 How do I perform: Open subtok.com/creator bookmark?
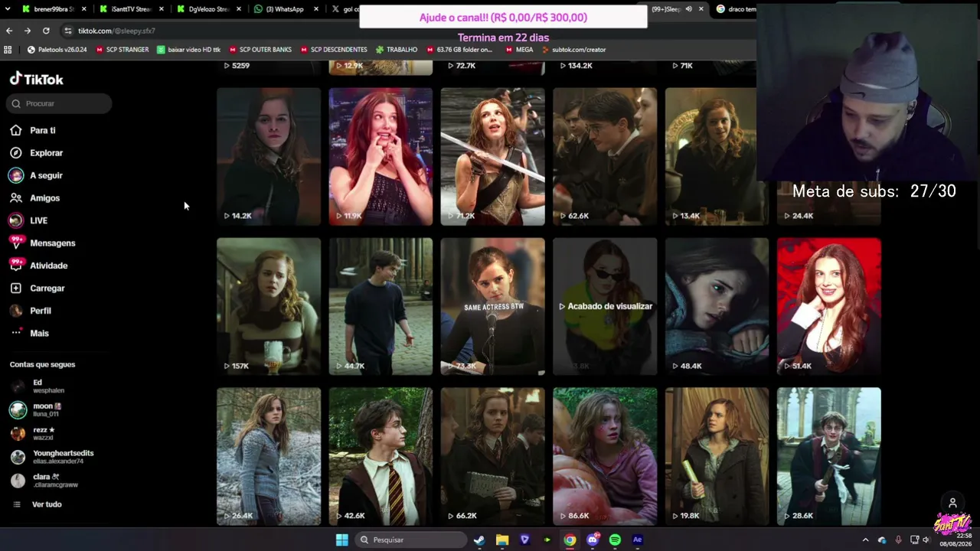573,50
